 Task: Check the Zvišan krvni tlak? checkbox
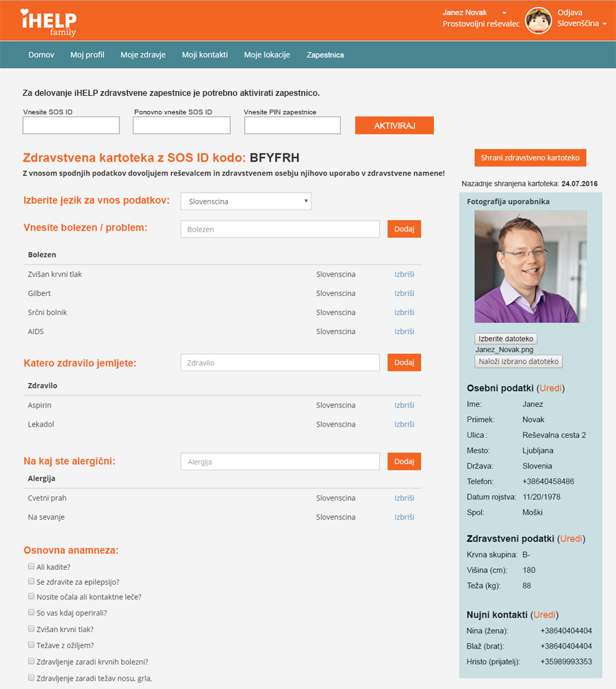coord(31,629)
